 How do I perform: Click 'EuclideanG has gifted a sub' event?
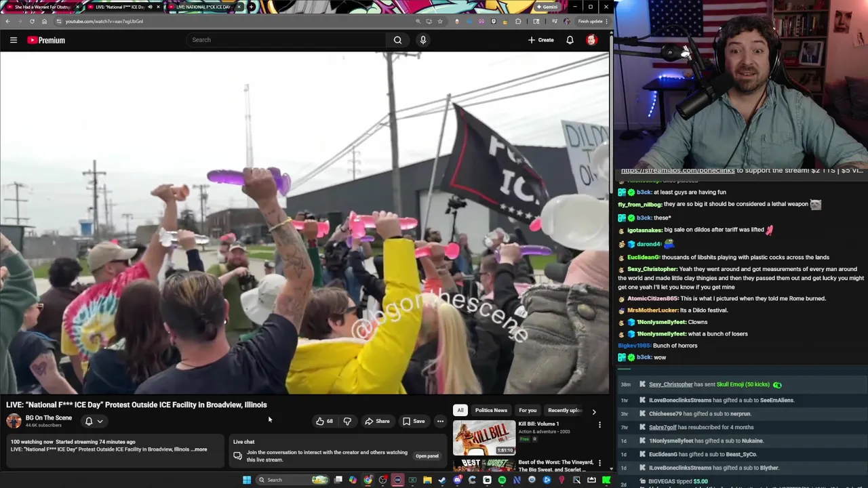(703, 454)
